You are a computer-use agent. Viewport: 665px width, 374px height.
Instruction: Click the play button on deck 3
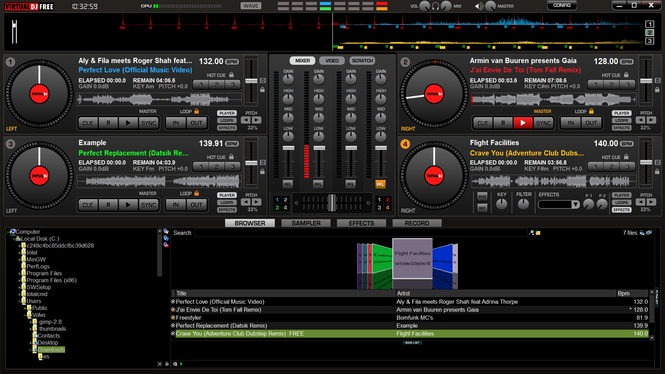coord(128,205)
